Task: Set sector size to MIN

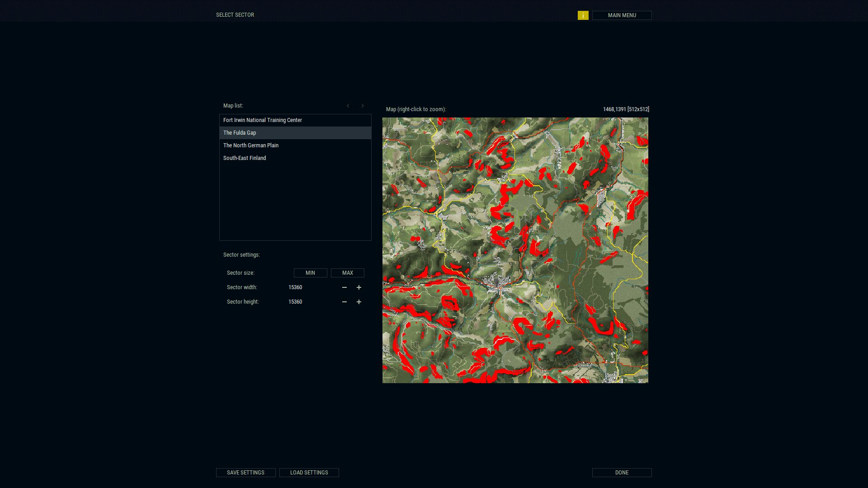Action: coord(310,273)
